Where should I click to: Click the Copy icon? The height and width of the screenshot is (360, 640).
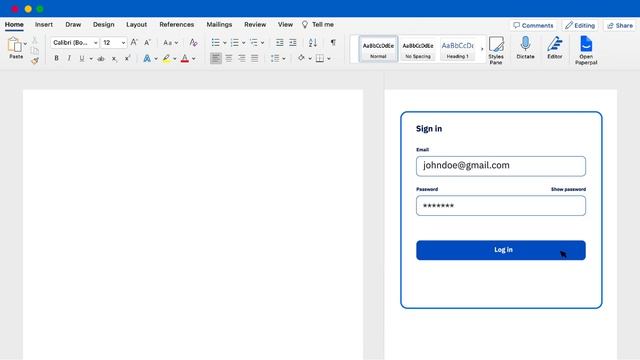coord(35,51)
